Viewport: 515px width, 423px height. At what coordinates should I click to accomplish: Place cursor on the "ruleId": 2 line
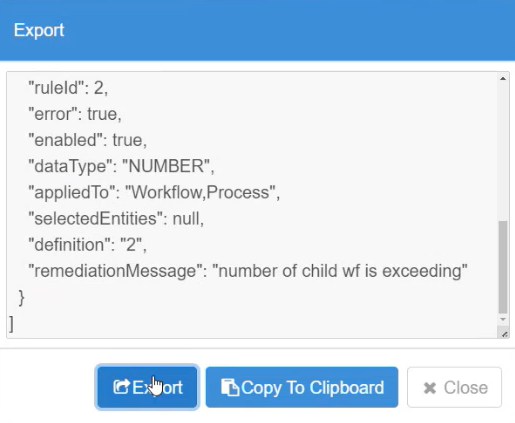(x=68, y=88)
